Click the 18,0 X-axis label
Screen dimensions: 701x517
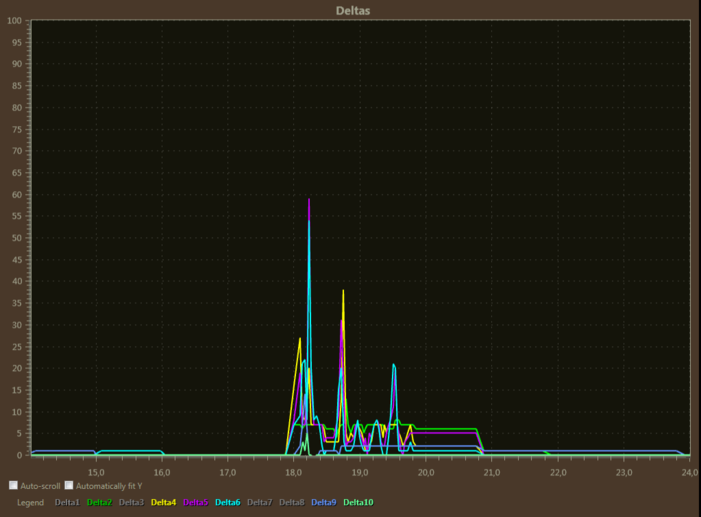[x=293, y=471]
